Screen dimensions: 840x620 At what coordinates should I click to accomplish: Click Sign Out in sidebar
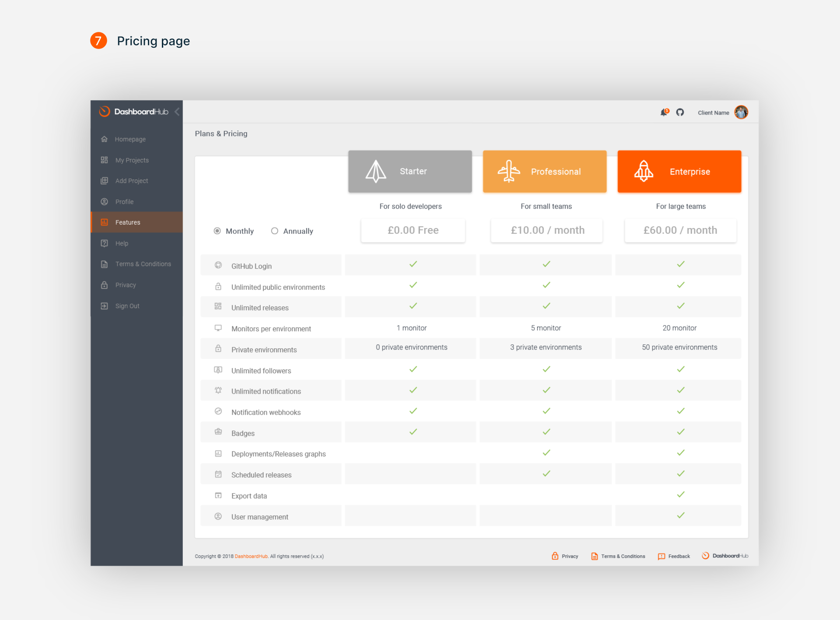[x=136, y=306]
